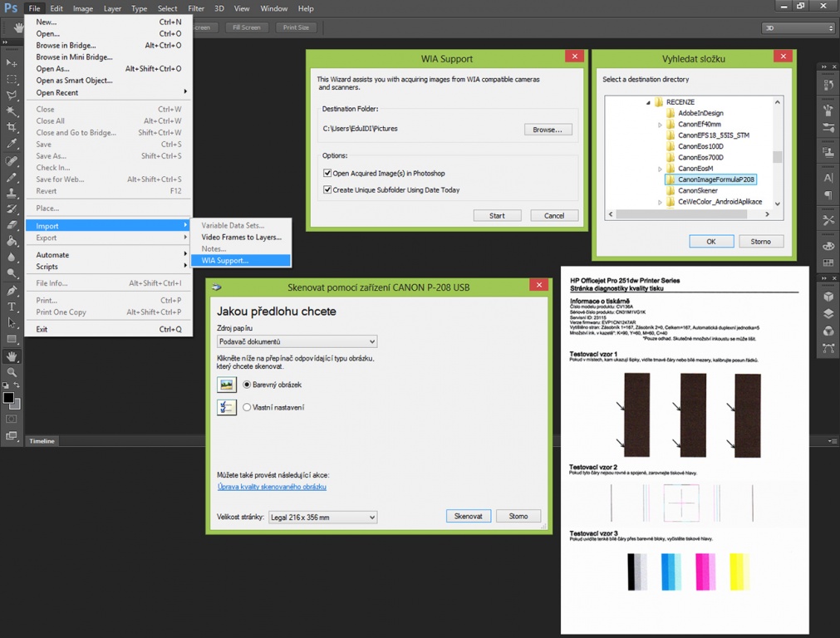Select the Healing Brush tool
This screenshot has height=638, width=840.
(x=12, y=160)
